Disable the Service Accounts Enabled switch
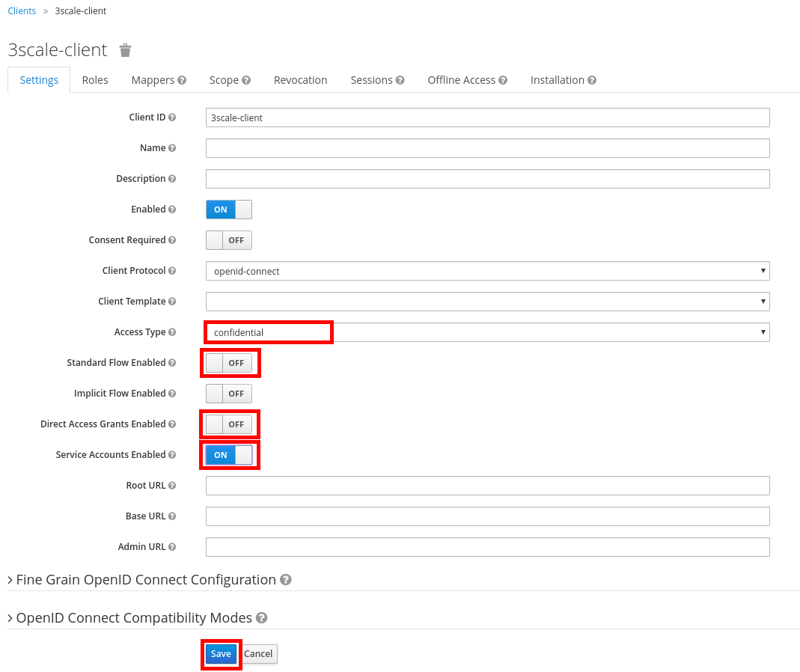Screen dimensions: 800x672 click(x=228, y=455)
